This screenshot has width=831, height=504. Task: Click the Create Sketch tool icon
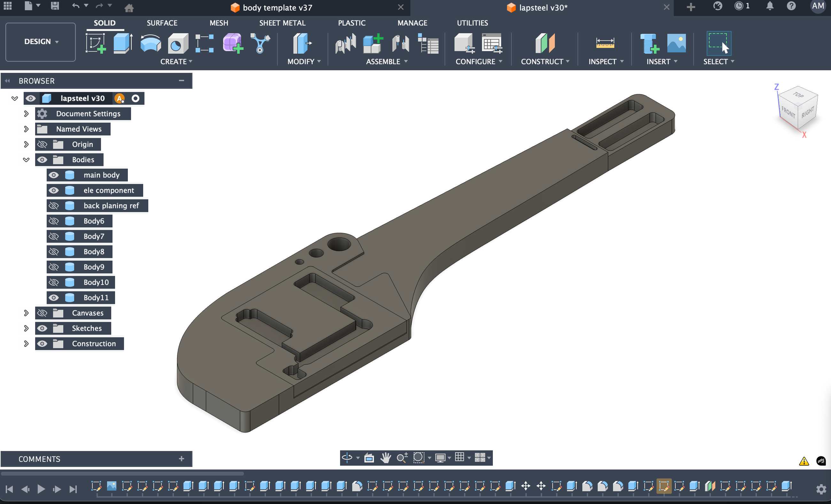[96, 43]
